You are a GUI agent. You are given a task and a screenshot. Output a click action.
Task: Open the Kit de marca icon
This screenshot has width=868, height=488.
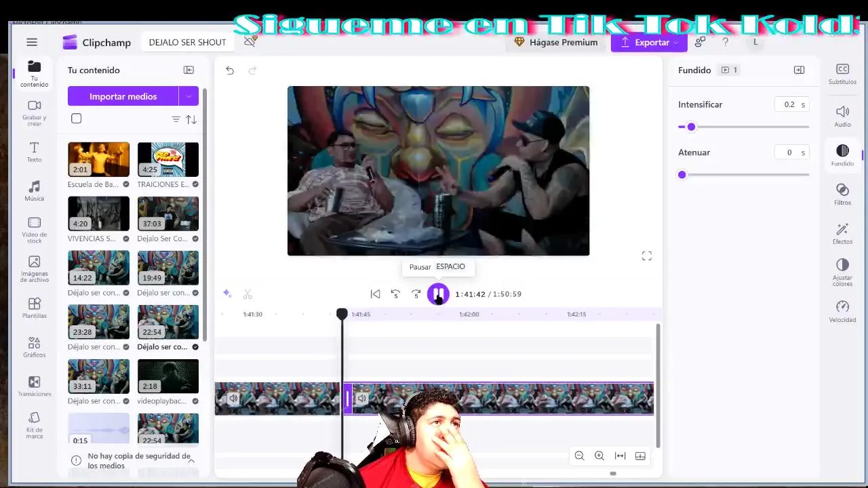pos(34,425)
